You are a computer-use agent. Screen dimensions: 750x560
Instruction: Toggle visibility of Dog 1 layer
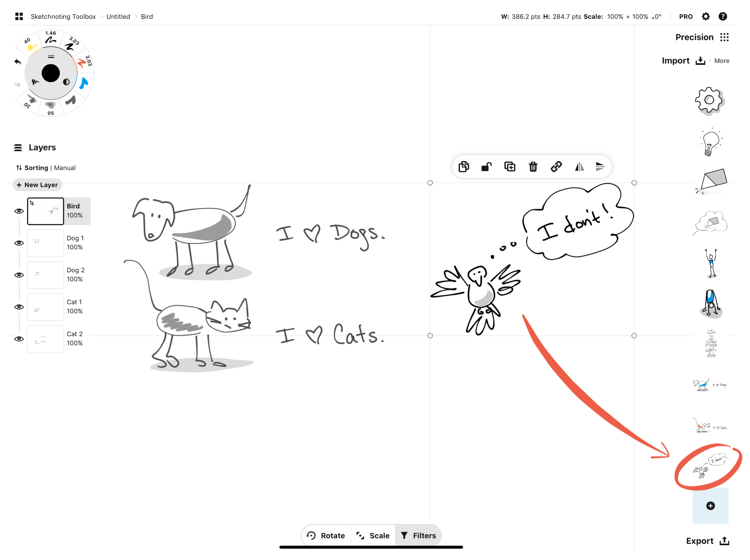(x=17, y=243)
